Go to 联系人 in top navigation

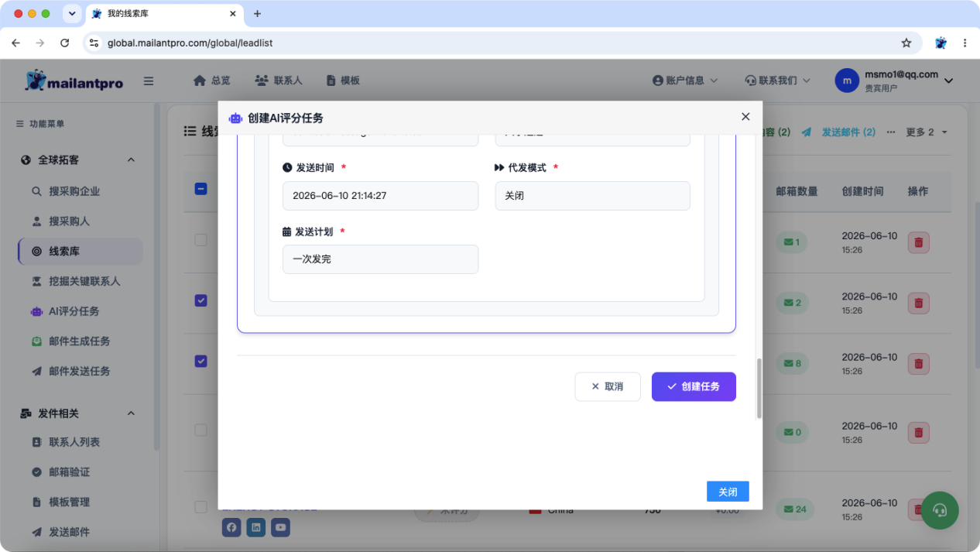(x=278, y=81)
